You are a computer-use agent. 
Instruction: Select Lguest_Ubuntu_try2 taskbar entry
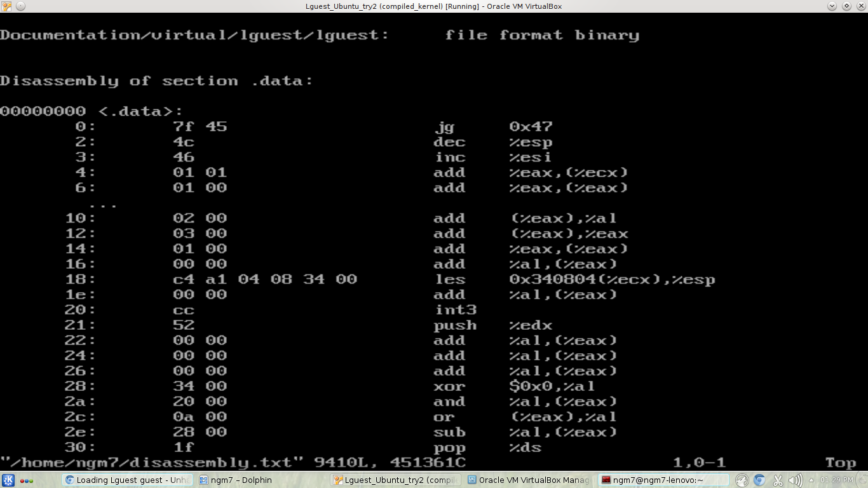(x=395, y=480)
